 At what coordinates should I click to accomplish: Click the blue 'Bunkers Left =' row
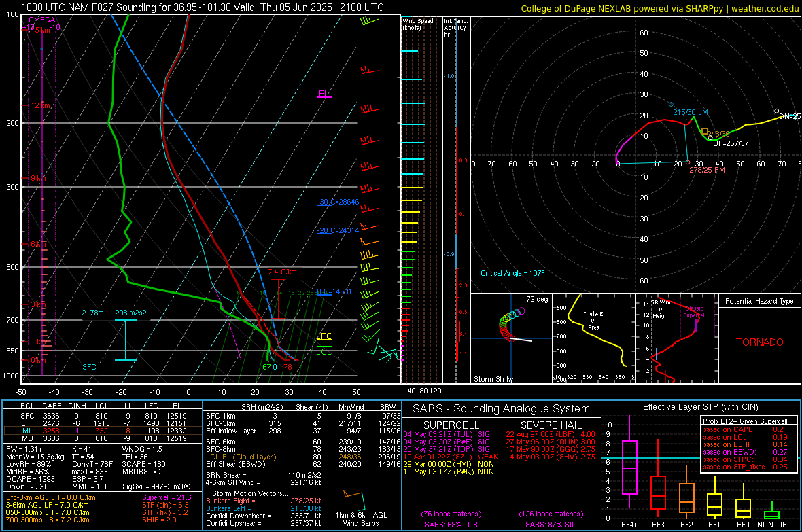click(x=264, y=508)
